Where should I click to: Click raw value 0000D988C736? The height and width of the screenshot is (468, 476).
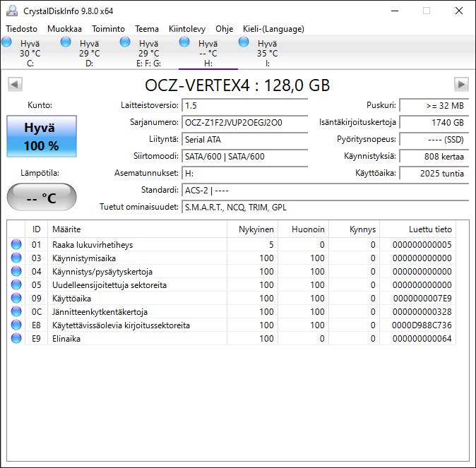click(x=422, y=325)
